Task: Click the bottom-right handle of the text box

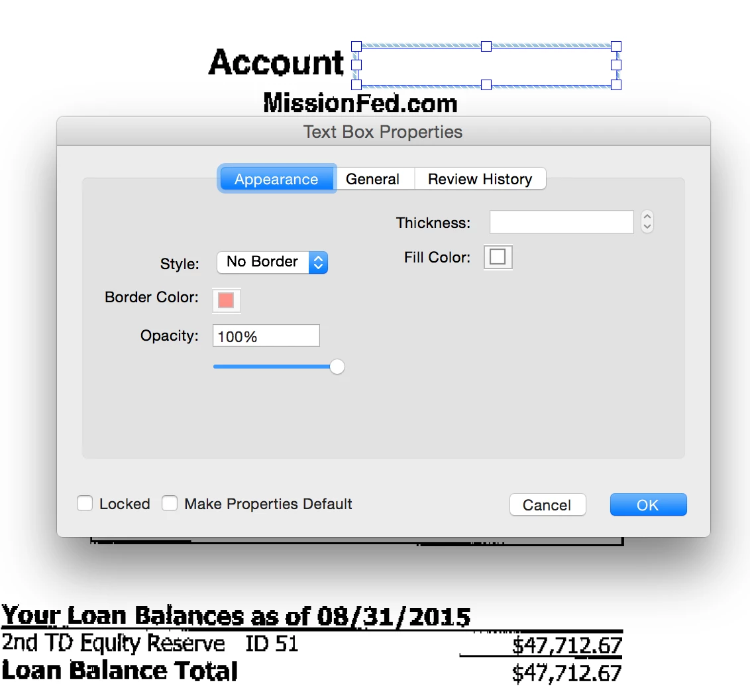Action: 616,85
